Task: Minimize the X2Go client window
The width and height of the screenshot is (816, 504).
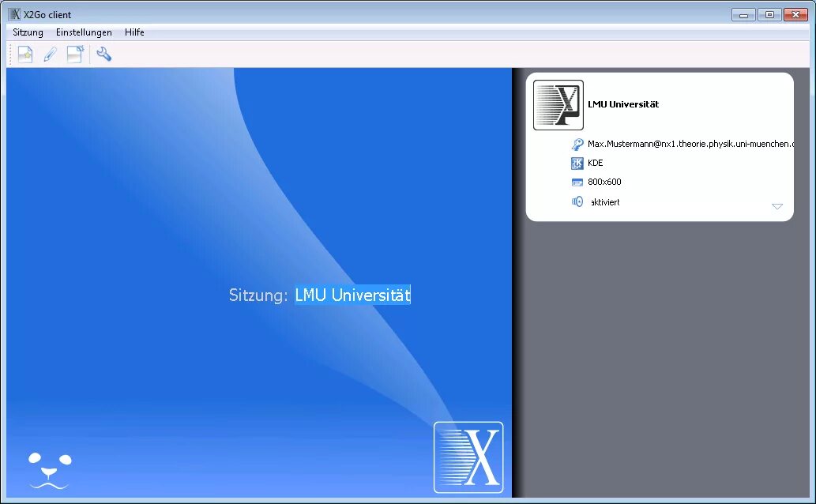Action: (743, 15)
